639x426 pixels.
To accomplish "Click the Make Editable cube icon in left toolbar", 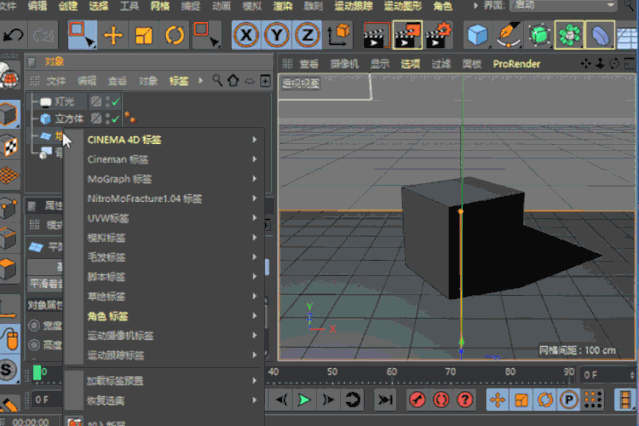I will coord(9,114).
